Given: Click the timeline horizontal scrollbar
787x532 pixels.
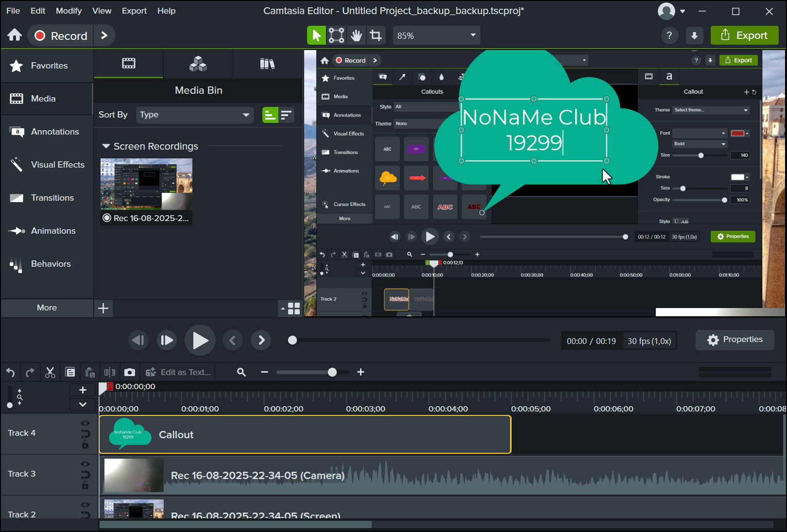Looking at the screenshot, I should tap(236, 525).
